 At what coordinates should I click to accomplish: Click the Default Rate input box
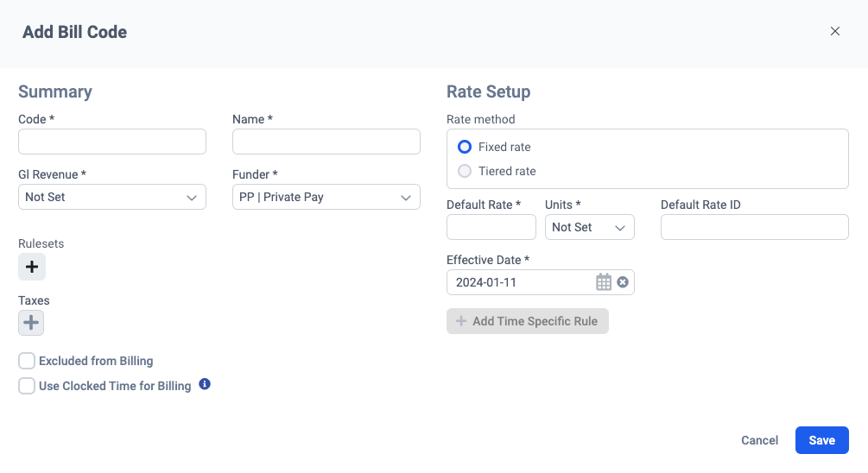click(x=491, y=227)
